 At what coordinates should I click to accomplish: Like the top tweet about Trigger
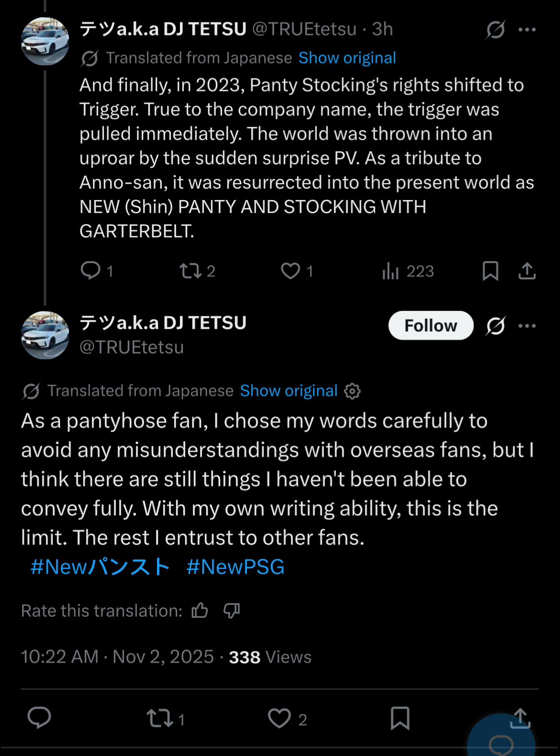point(291,271)
